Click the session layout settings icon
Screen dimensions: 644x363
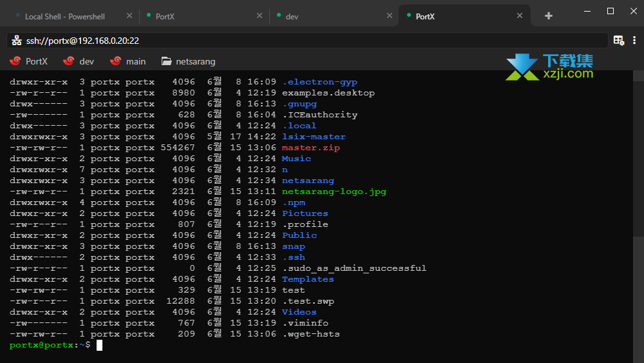click(618, 40)
